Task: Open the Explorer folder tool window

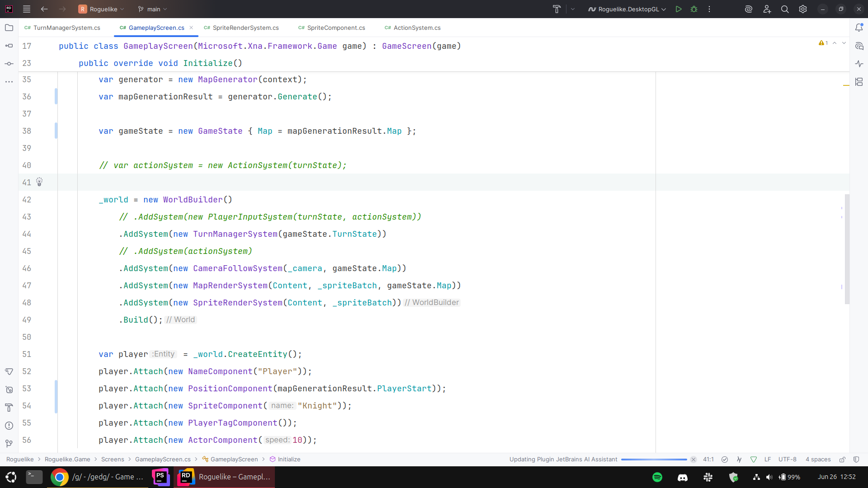Action: tap(9, 28)
